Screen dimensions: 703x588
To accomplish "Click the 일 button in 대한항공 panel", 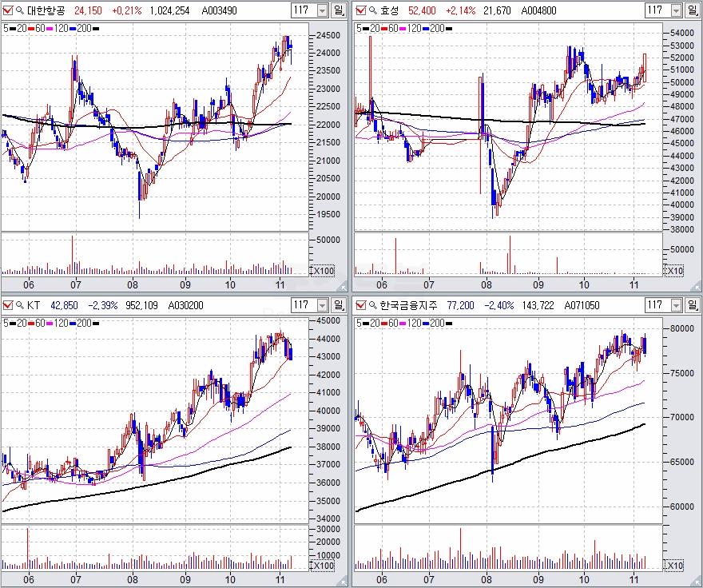I will coord(340,10).
